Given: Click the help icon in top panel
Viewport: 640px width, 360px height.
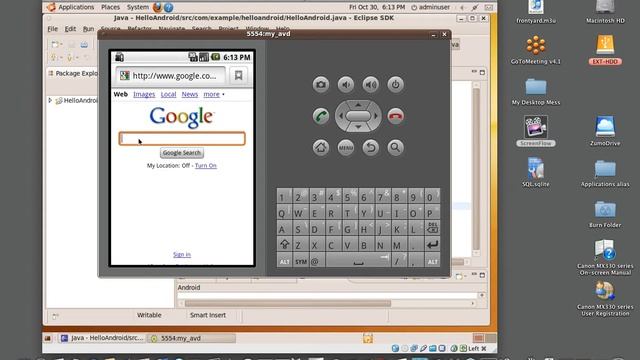Looking at the screenshot, I should (169, 7).
